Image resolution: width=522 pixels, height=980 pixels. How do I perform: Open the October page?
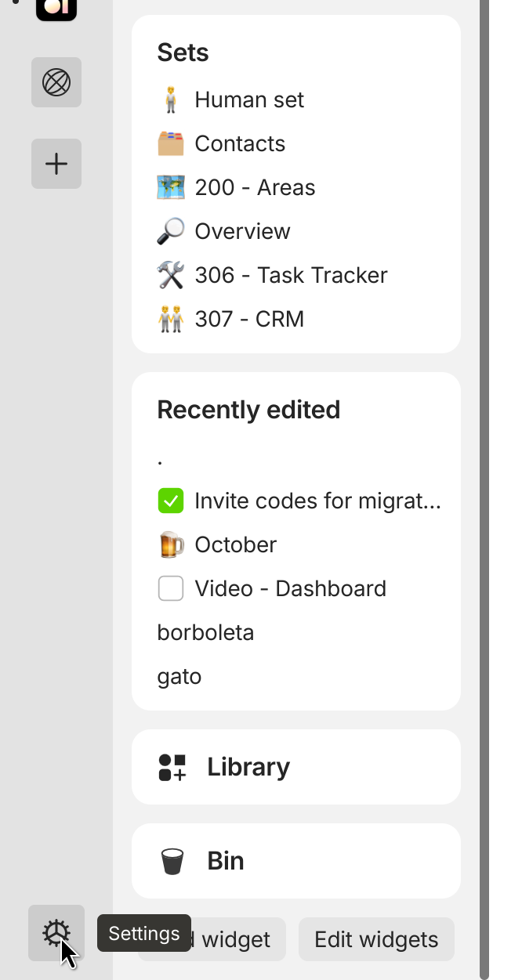click(235, 544)
